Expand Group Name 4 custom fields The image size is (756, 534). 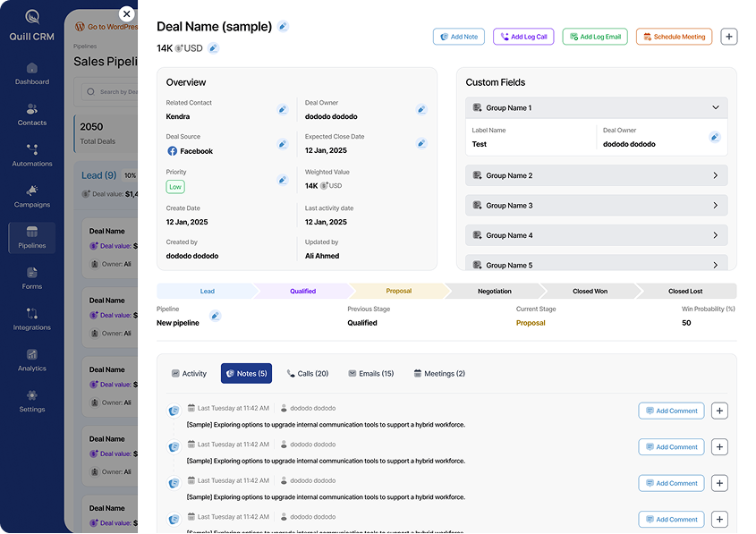pos(715,236)
